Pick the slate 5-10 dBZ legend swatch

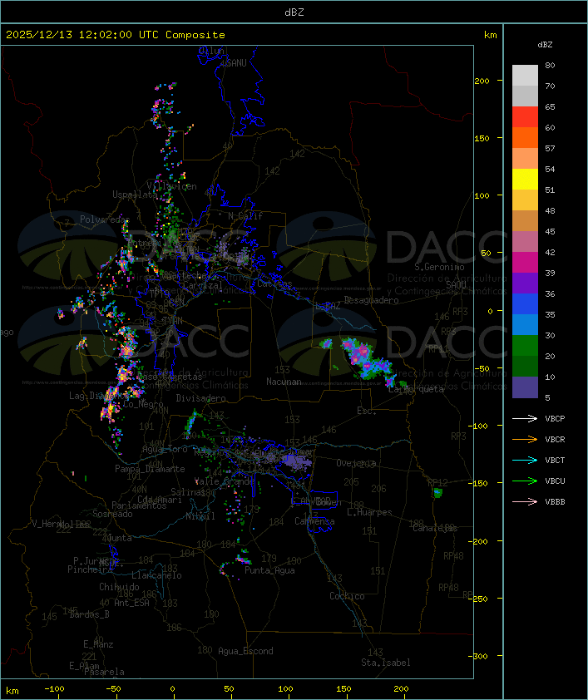click(x=525, y=387)
